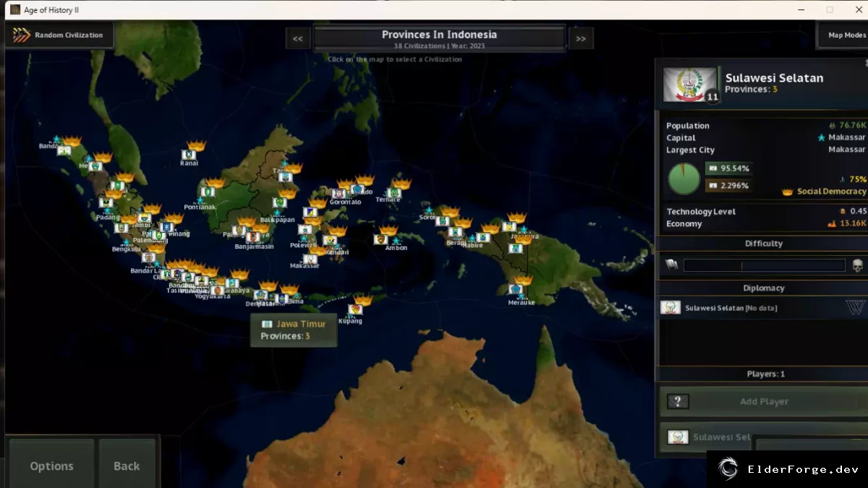This screenshot has height=488, width=868.
Task: Click the 76.76K population value
Action: (x=853, y=125)
